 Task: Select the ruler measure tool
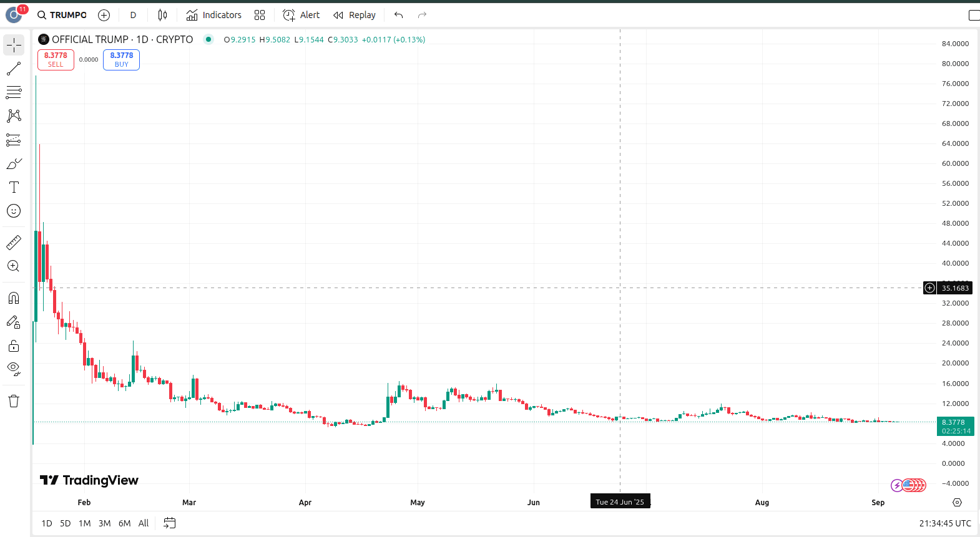(14, 242)
